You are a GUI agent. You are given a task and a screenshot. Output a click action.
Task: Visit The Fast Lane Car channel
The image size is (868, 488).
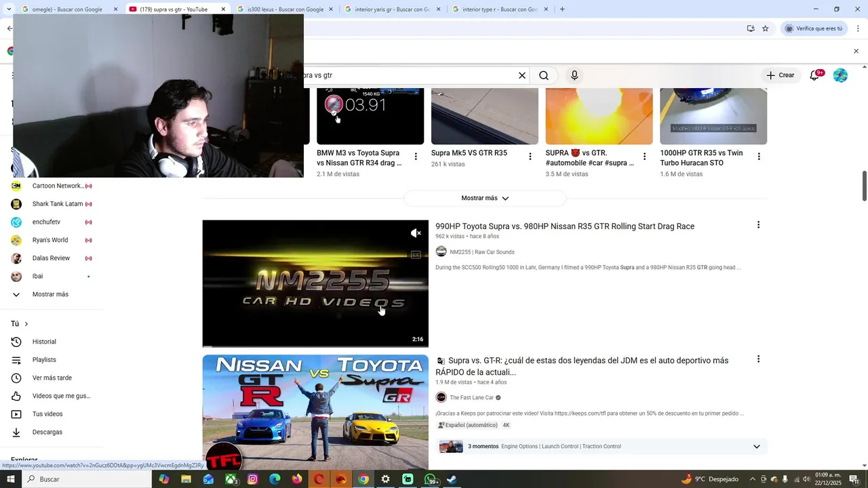pos(472,398)
